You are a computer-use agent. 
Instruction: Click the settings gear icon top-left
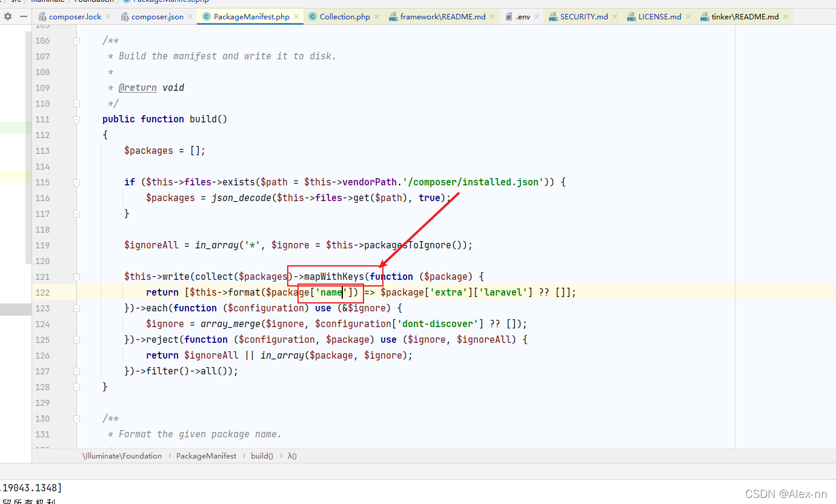7,16
